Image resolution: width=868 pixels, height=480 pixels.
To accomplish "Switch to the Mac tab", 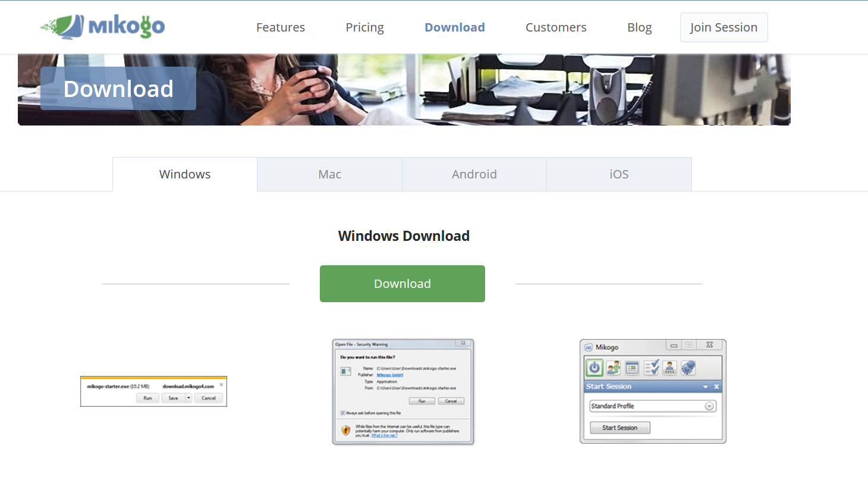I will point(330,174).
